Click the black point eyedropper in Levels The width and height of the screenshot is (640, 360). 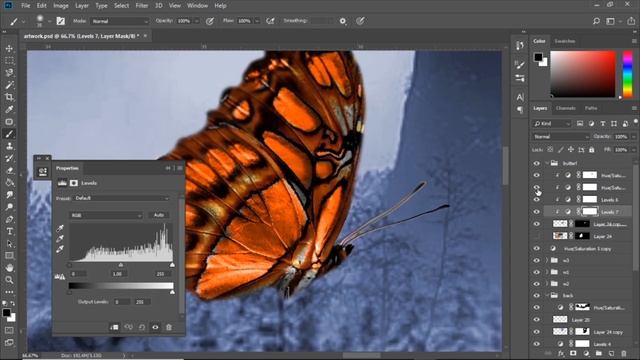point(60,229)
